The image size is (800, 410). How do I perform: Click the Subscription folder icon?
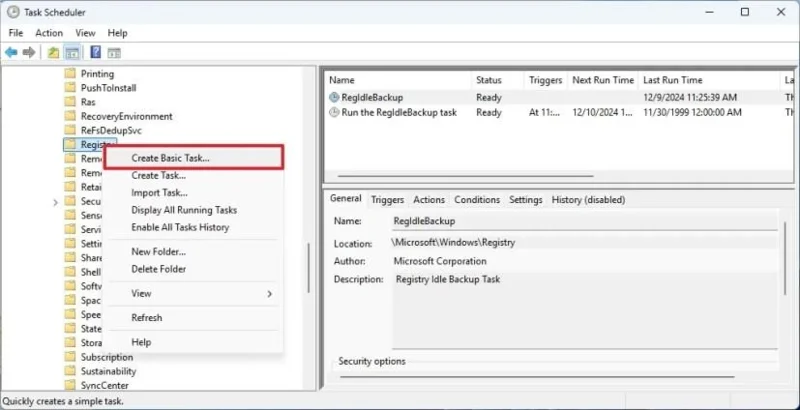click(70, 357)
